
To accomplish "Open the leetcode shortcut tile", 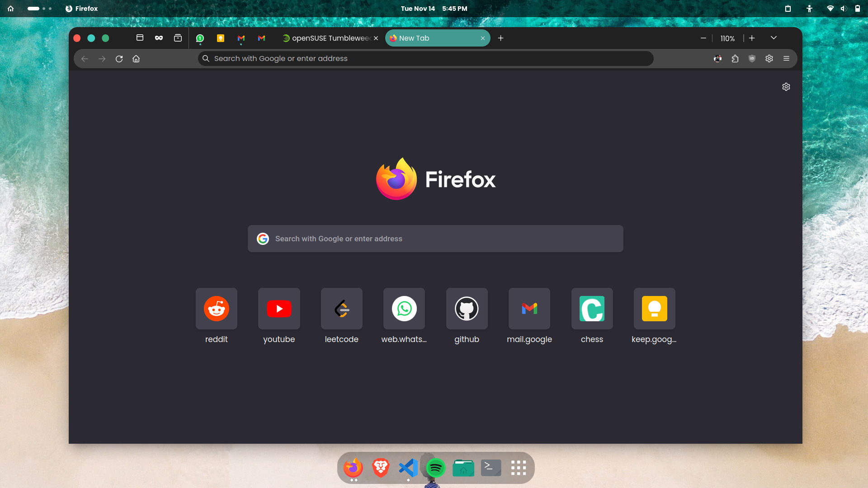I will [x=341, y=309].
